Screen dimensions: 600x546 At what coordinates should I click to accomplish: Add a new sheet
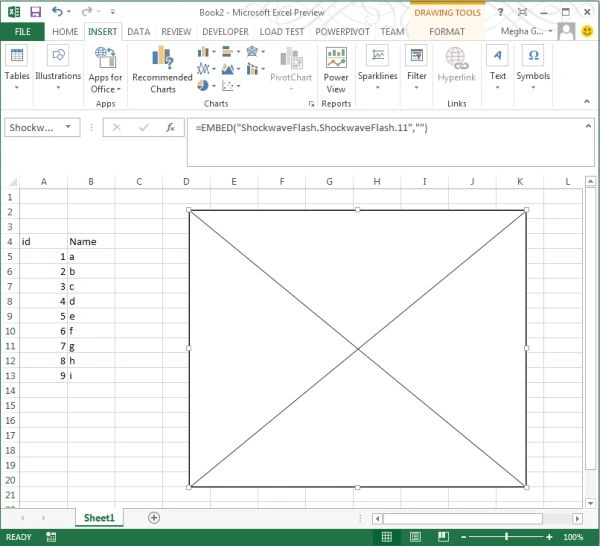pos(154,518)
